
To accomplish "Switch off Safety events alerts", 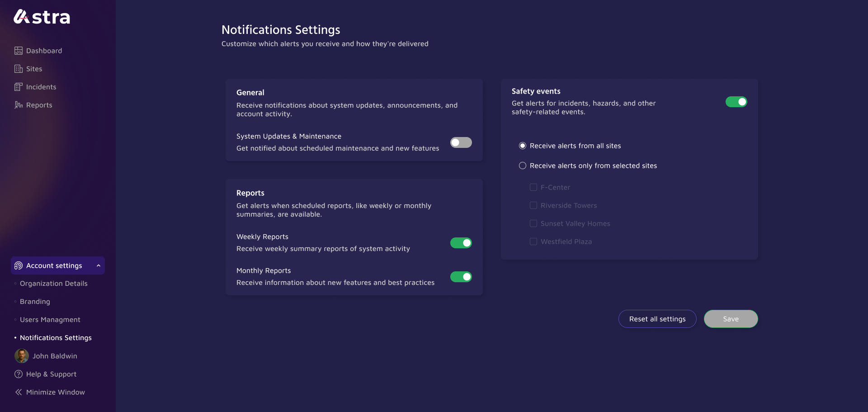I will 736,102.
